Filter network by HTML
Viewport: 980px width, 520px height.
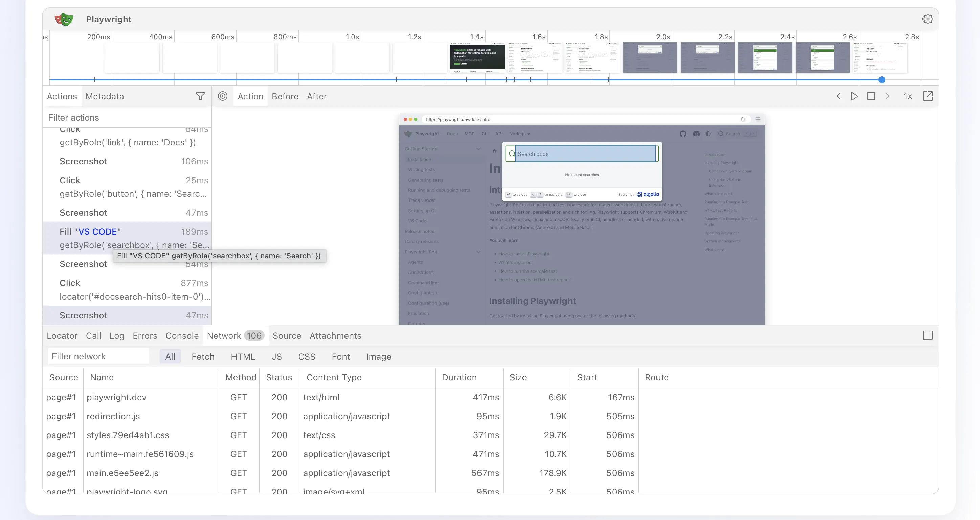(243, 357)
